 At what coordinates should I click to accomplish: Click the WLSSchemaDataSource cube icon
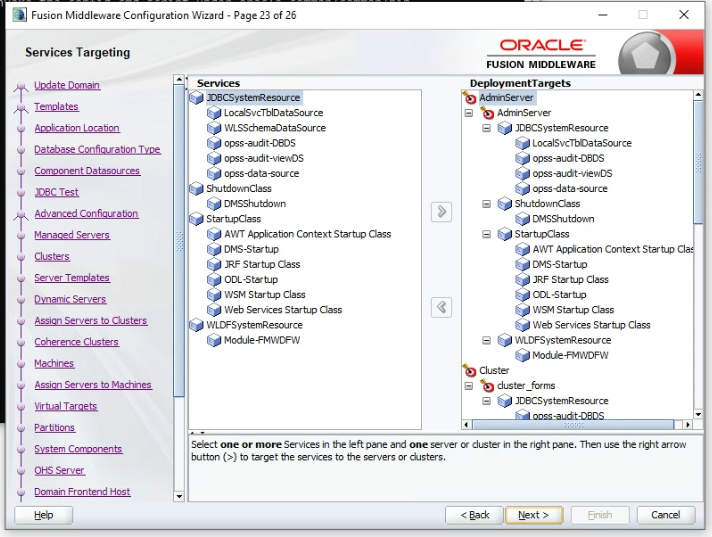pos(214,128)
